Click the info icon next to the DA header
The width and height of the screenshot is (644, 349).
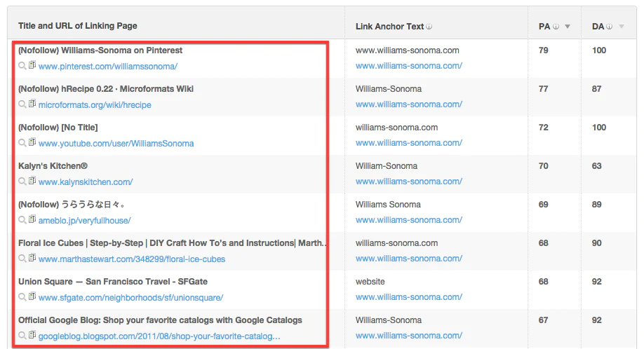tap(610, 27)
